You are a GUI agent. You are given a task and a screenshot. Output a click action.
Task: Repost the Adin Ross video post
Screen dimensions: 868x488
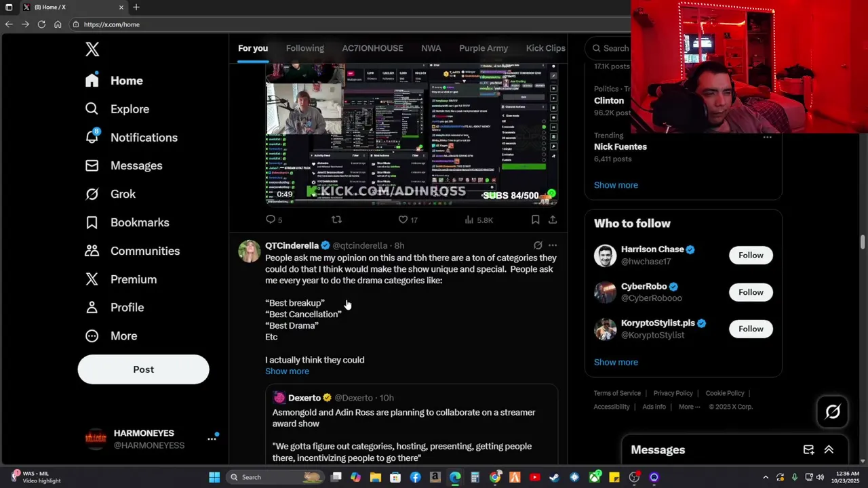coord(336,220)
